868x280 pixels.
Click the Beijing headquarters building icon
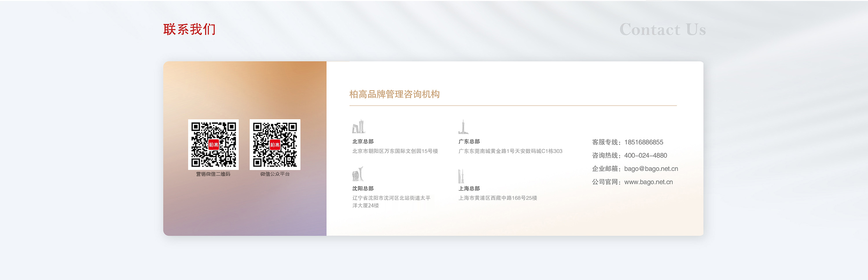tap(358, 127)
